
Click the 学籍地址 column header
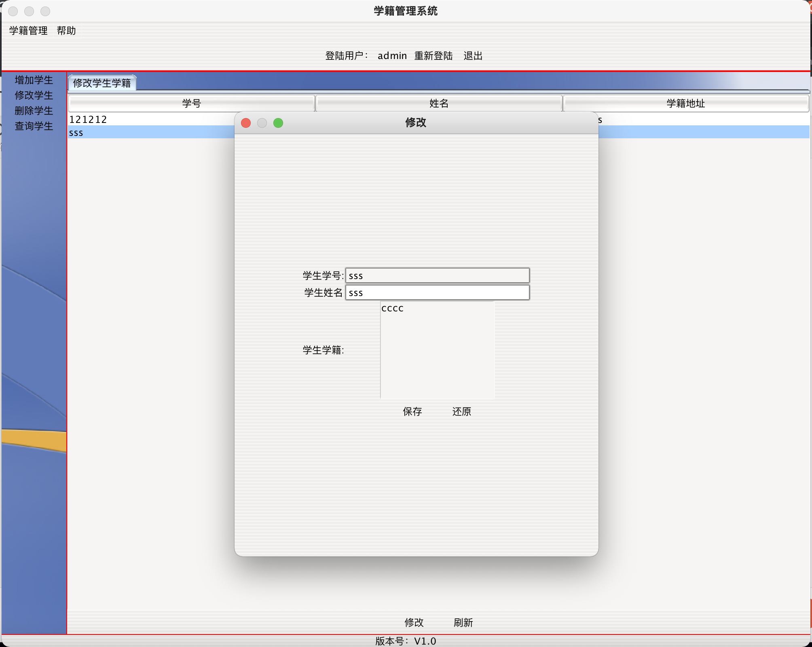pyautogui.click(x=685, y=104)
